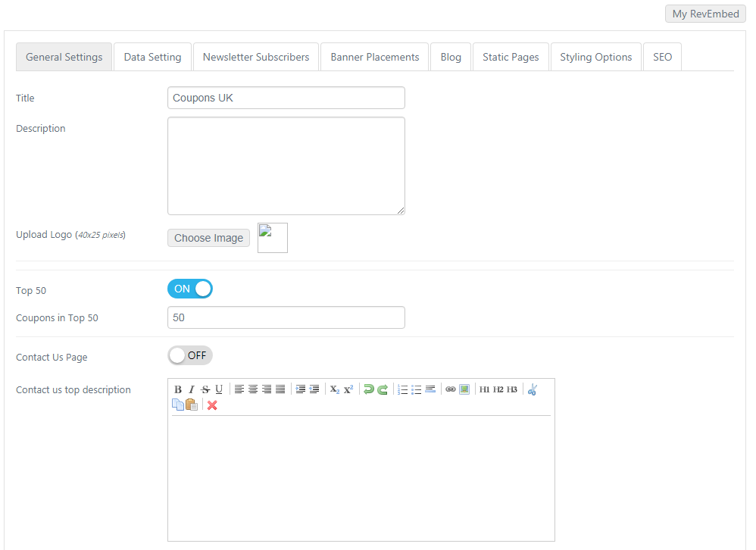Select the Blog tab

tap(451, 57)
